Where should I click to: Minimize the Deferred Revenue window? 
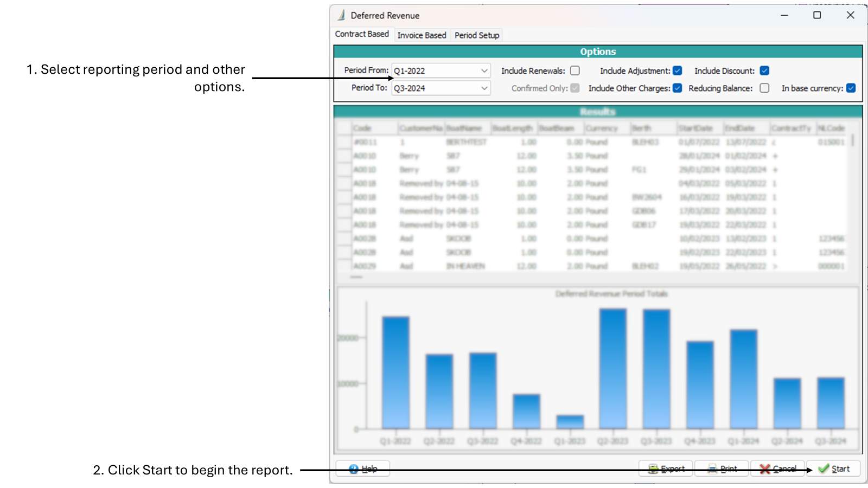pos(784,15)
